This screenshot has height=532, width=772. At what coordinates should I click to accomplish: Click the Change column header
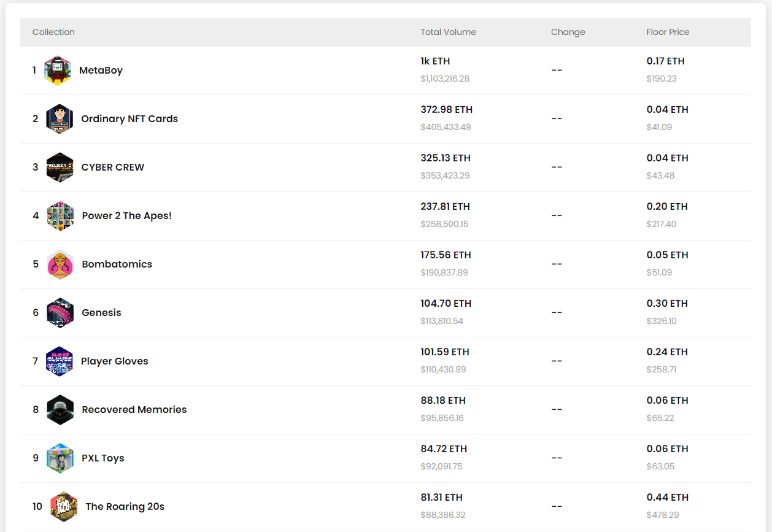coord(568,32)
